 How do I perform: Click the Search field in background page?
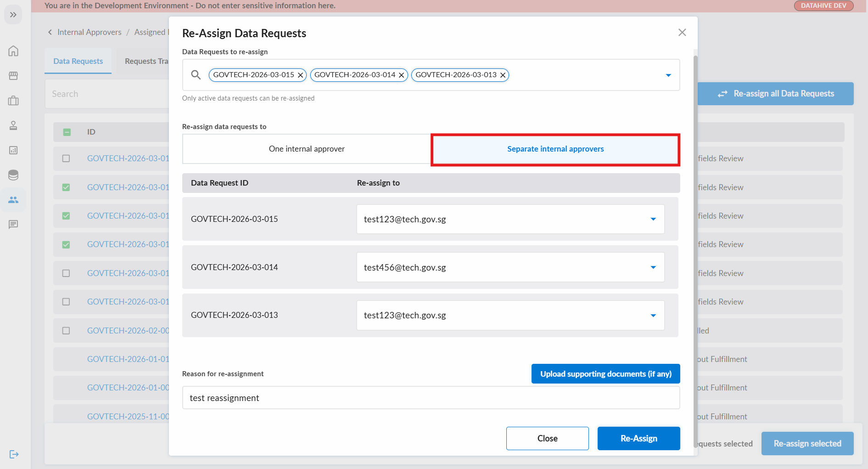coord(107,94)
